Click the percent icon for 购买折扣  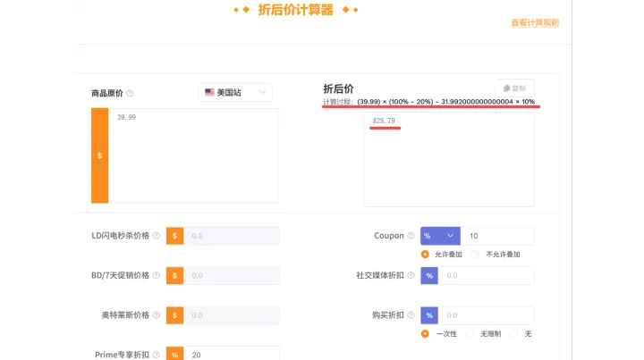click(x=429, y=315)
